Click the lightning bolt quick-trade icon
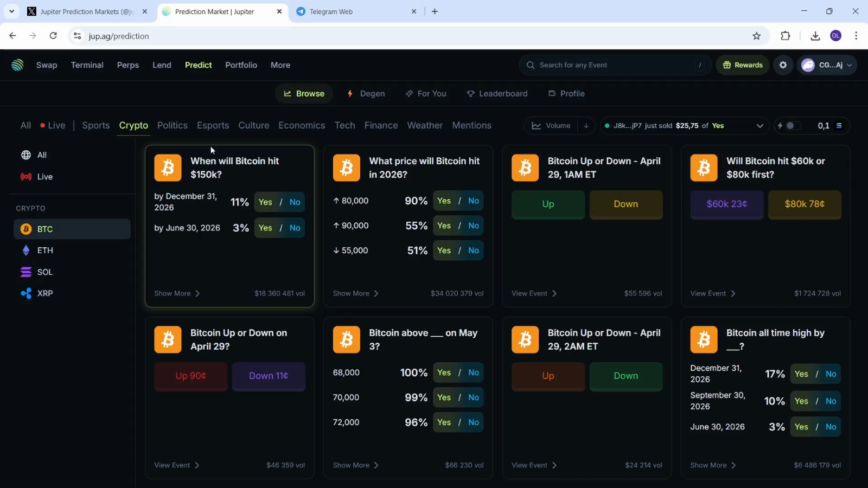Viewport: 868px width, 488px height. coord(780,126)
